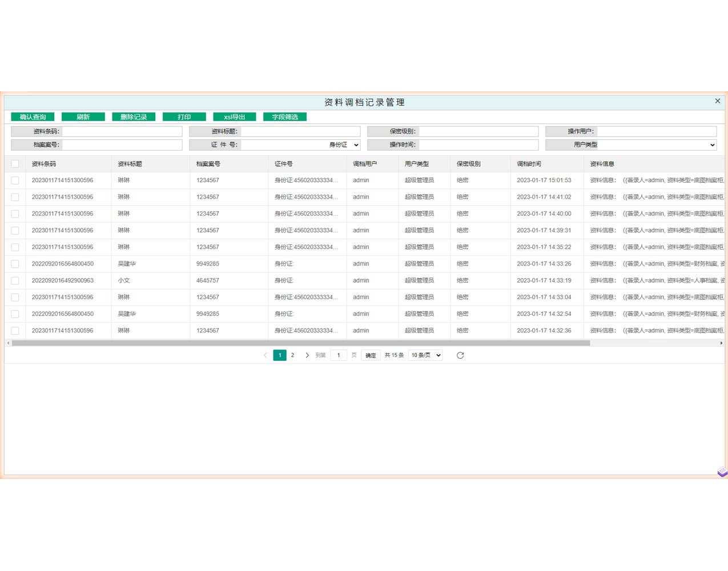This screenshot has height=571, width=728.
Task: Click the previous page arrow
Action: [x=266, y=355]
